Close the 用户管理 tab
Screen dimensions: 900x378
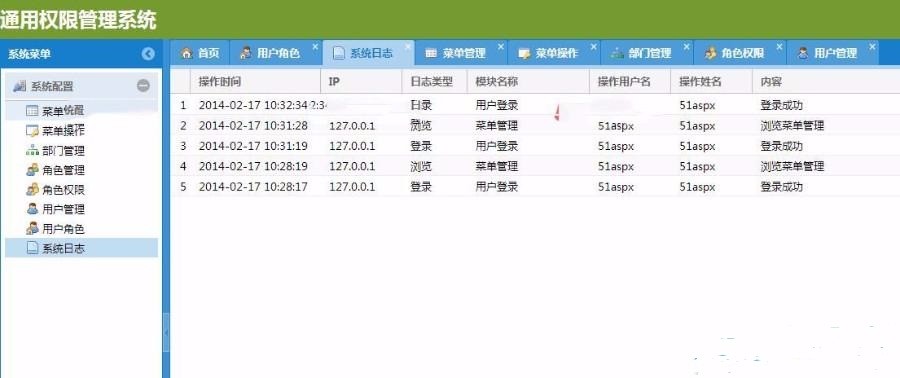(x=872, y=46)
